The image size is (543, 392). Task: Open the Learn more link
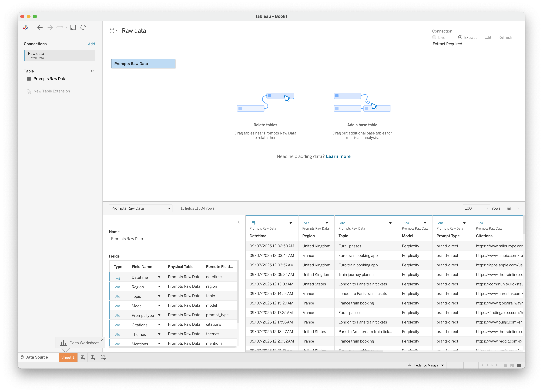point(338,156)
